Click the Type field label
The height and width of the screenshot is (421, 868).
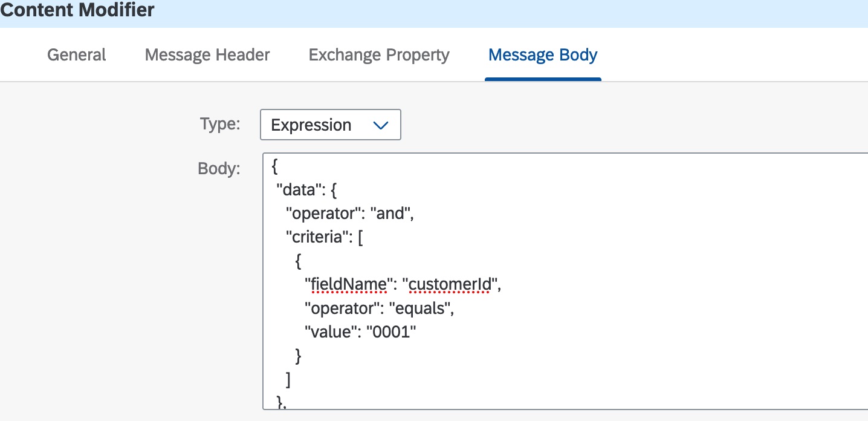coord(220,124)
